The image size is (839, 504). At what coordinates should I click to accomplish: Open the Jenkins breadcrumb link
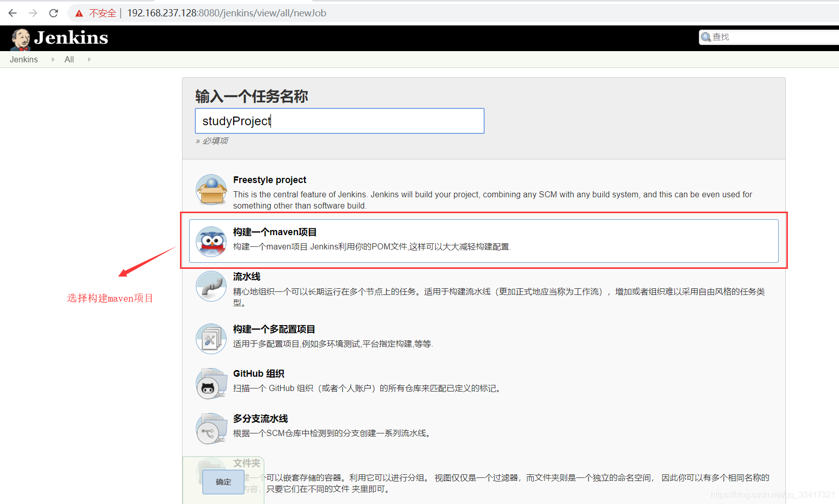(24, 59)
